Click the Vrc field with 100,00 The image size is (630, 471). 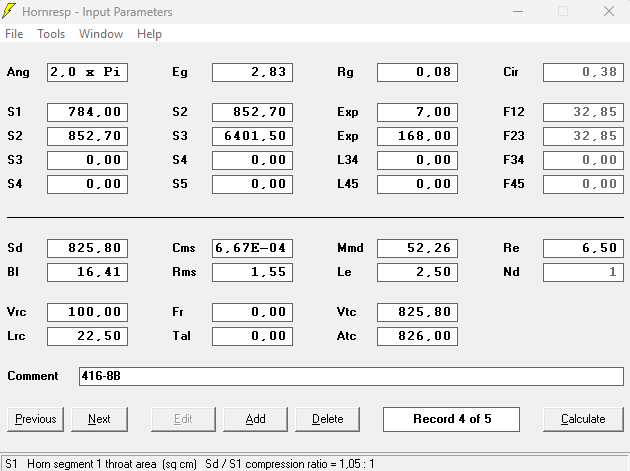pyautogui.click(x=88, y=312)
